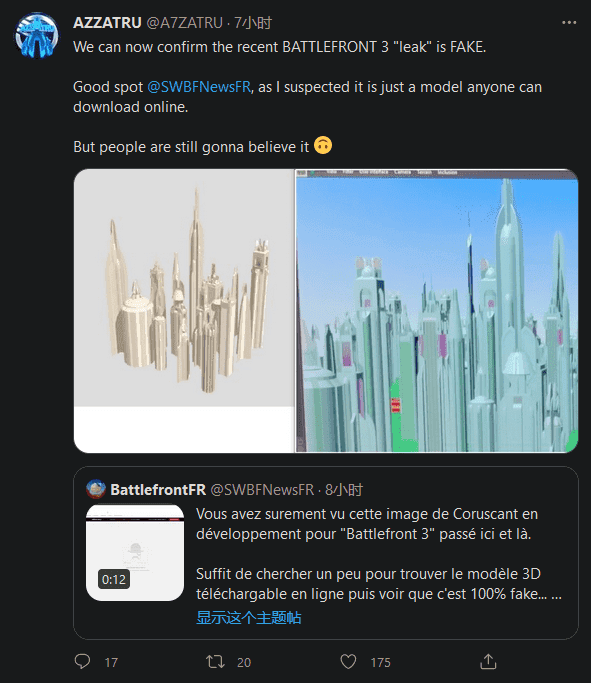This screenshot has height=683, width=591.
Task: Open the AZZATRU display name
Action: (107, 23)
